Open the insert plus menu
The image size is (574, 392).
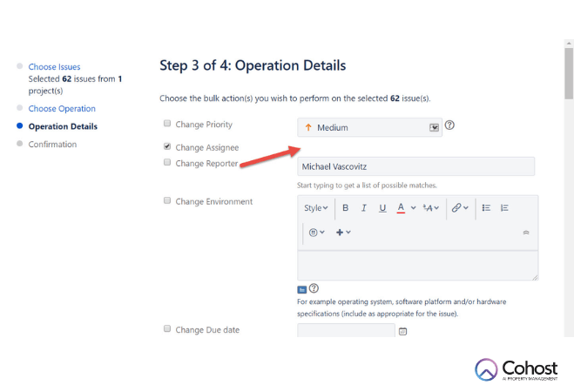(x=343, y=233)
